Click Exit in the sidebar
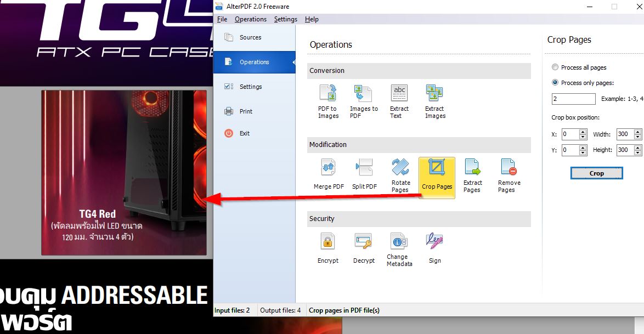644x334 pixels. coord(254,133)
